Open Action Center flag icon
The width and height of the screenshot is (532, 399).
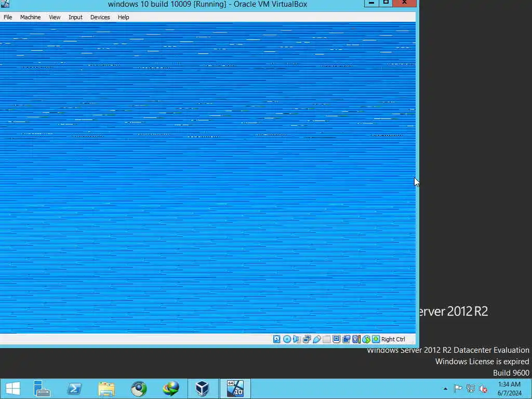[458, 389]
